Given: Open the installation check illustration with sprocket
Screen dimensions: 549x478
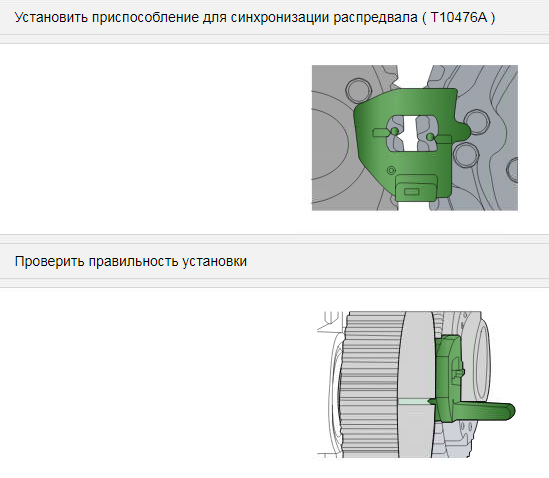Looking at the screenshot, I should point(416,384).
